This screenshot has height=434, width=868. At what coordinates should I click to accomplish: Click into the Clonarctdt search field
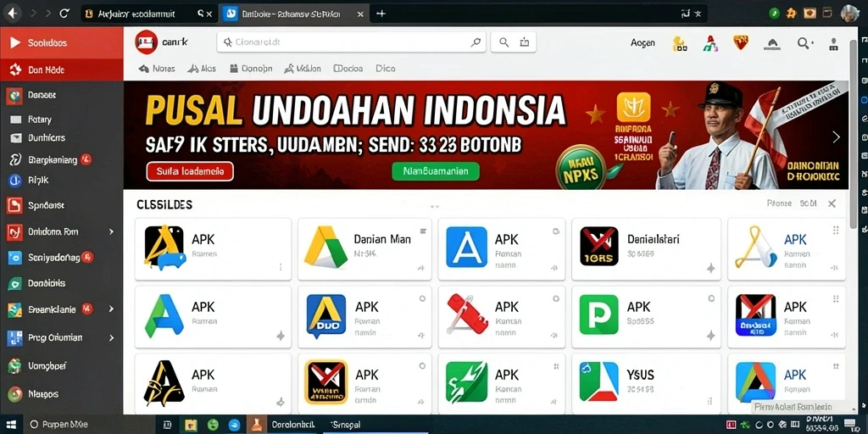[352, 42]
